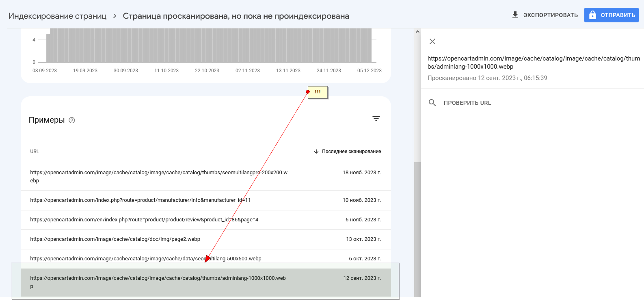Open the help icon next to Примеры
644x303 pixels.
72,120
